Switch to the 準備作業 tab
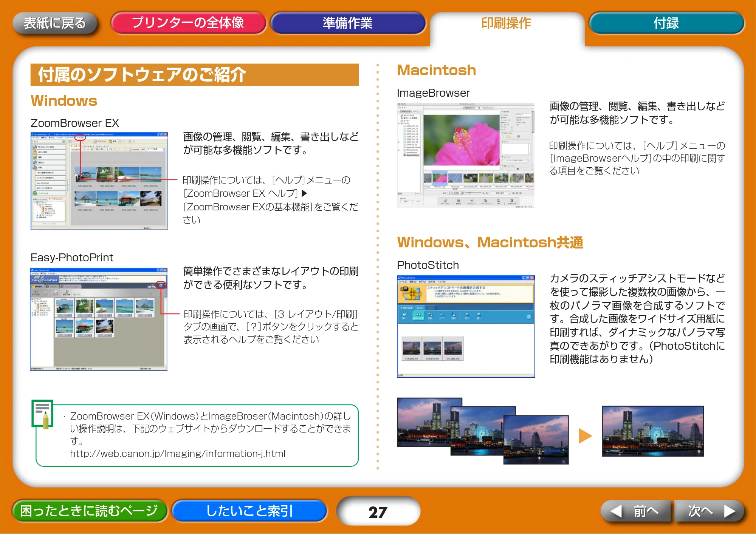The width and height of the screenshot is (756, 534). pos(348,23)
